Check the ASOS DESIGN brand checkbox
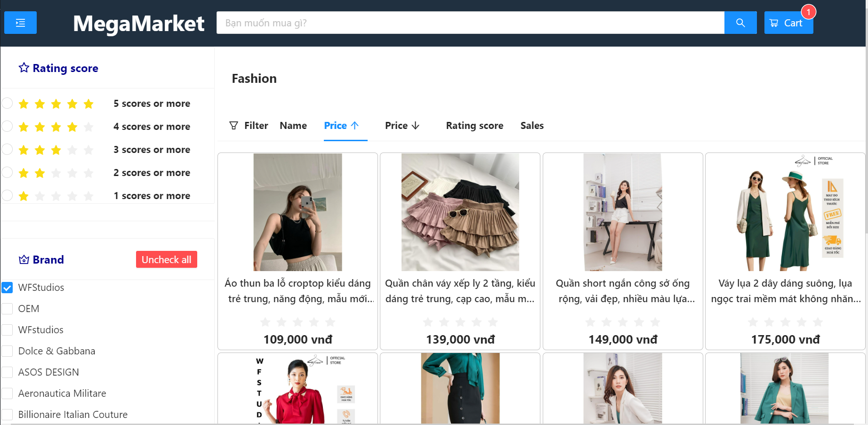 pos(7,372)
